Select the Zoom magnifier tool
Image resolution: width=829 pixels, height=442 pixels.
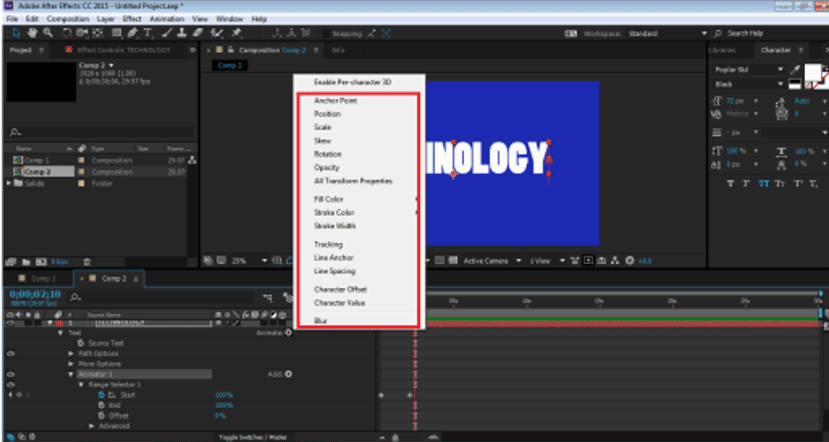(48, 33)
